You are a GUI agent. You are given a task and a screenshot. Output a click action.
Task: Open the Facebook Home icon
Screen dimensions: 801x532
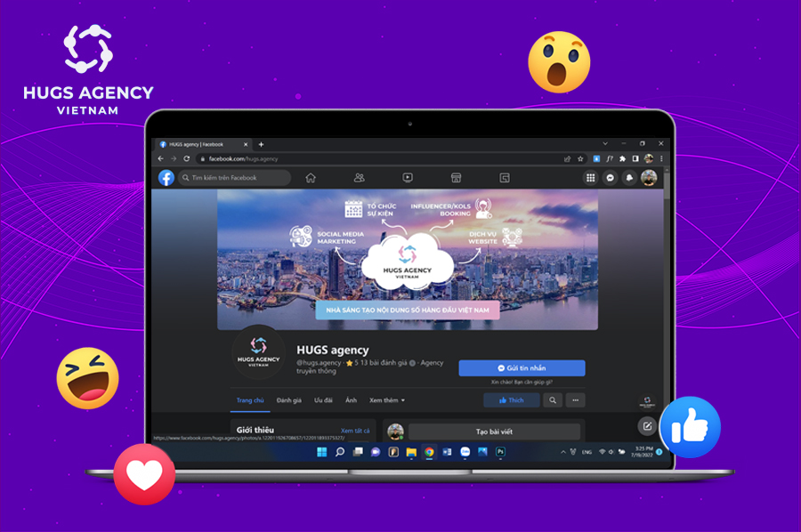click(x=311, y=178)
